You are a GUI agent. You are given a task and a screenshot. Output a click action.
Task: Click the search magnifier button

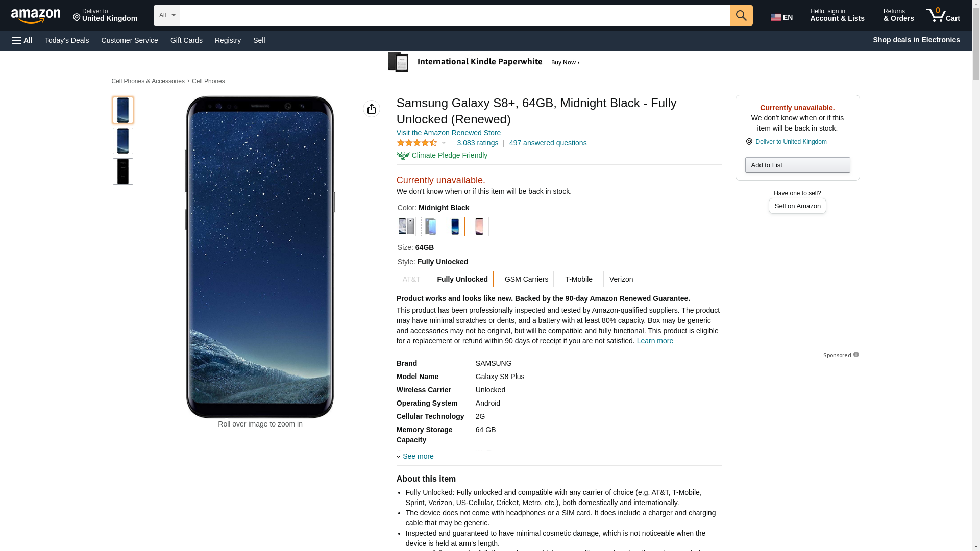pos(741,15)
